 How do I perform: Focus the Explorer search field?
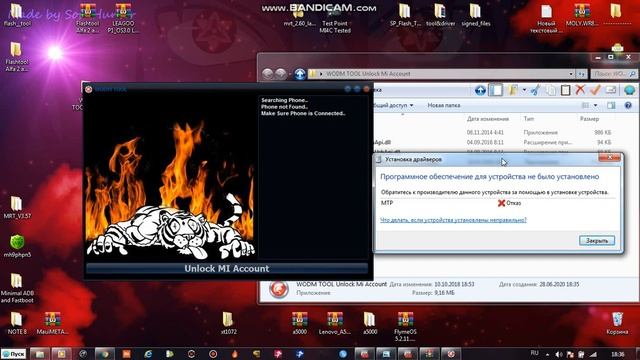(614, 74)
